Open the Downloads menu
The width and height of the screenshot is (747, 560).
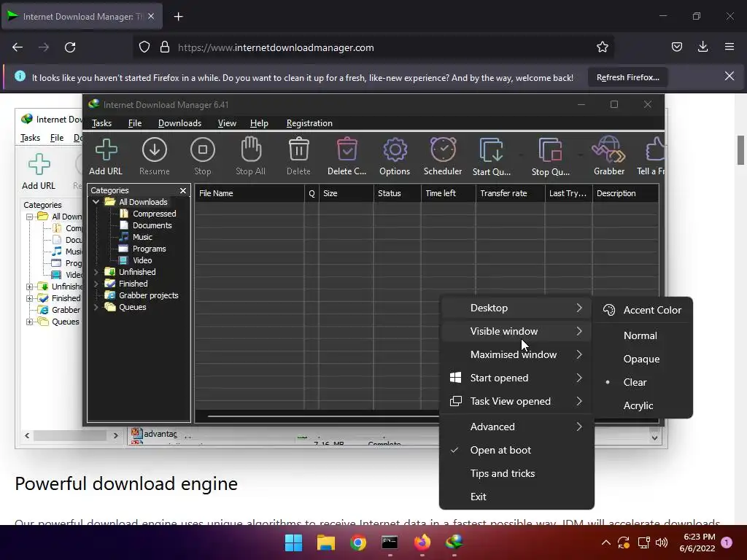point(179,123)
